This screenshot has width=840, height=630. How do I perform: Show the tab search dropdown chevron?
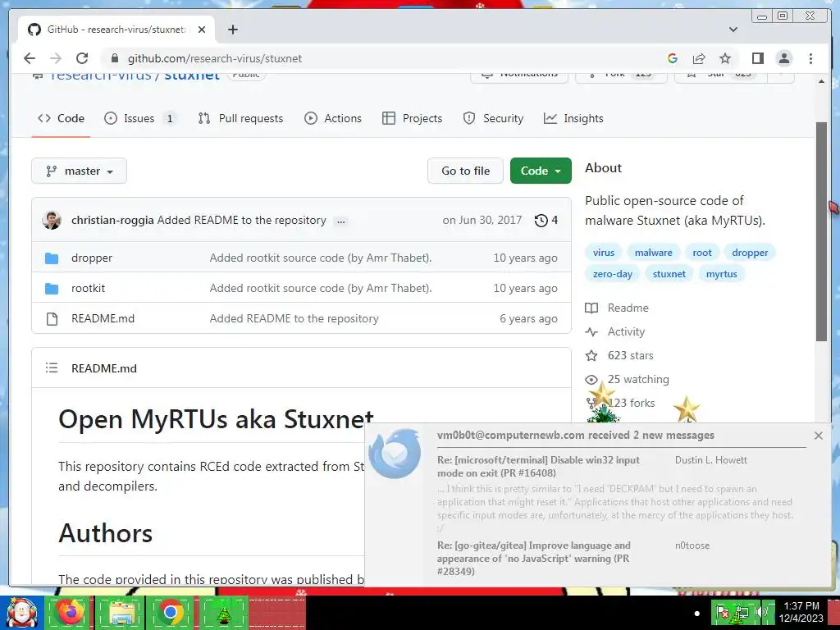click(x=733, y=30)
